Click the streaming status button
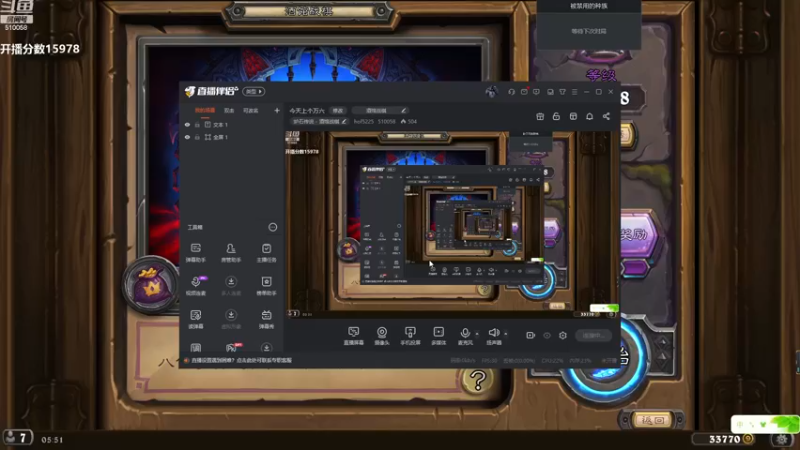 pos(593,335)
